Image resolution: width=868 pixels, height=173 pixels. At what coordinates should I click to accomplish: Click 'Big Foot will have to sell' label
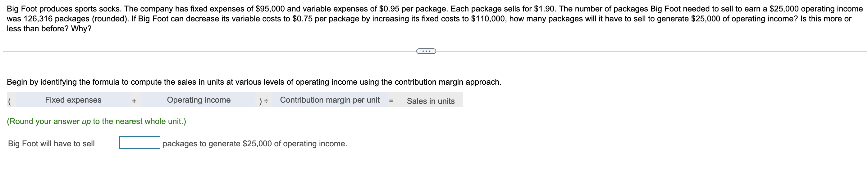pos(51,144)
